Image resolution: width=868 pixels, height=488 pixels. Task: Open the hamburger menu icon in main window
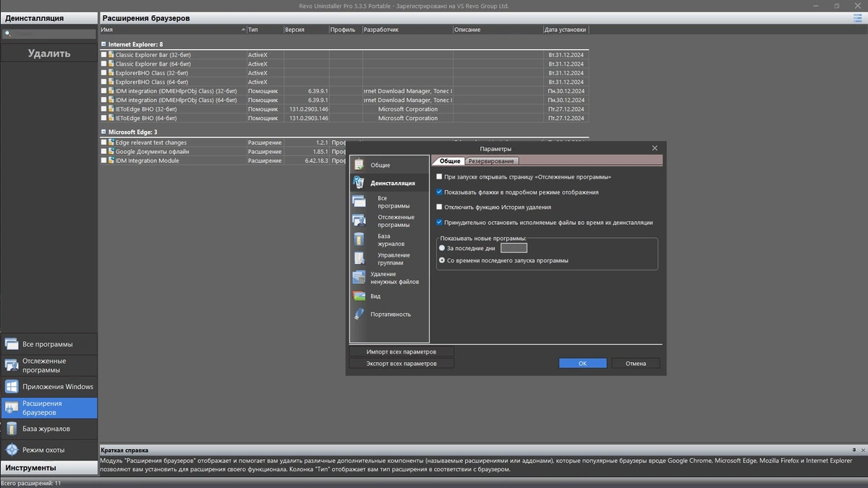tap(857, 18)
